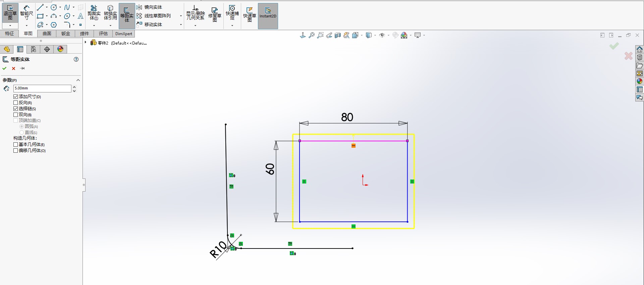Switch to the 焊件 (Weldments) tab
This screenshot has width=644, height=285.
pos(85,33)
